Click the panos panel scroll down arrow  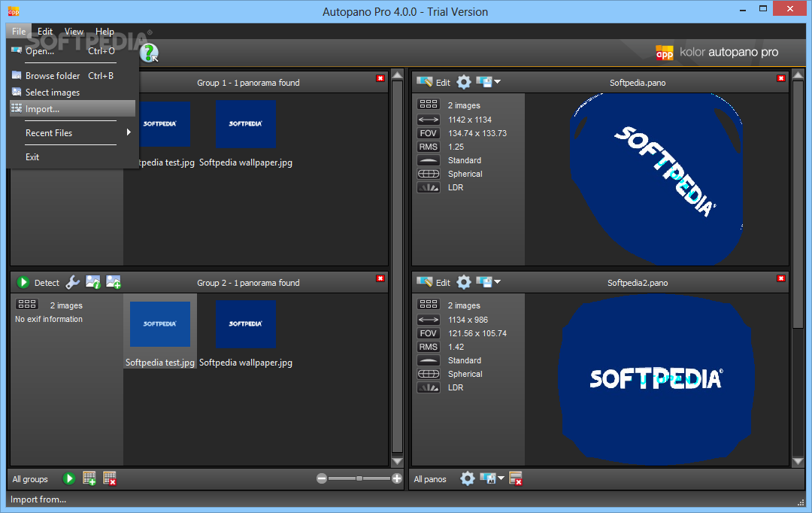click(x=798, y=461)
